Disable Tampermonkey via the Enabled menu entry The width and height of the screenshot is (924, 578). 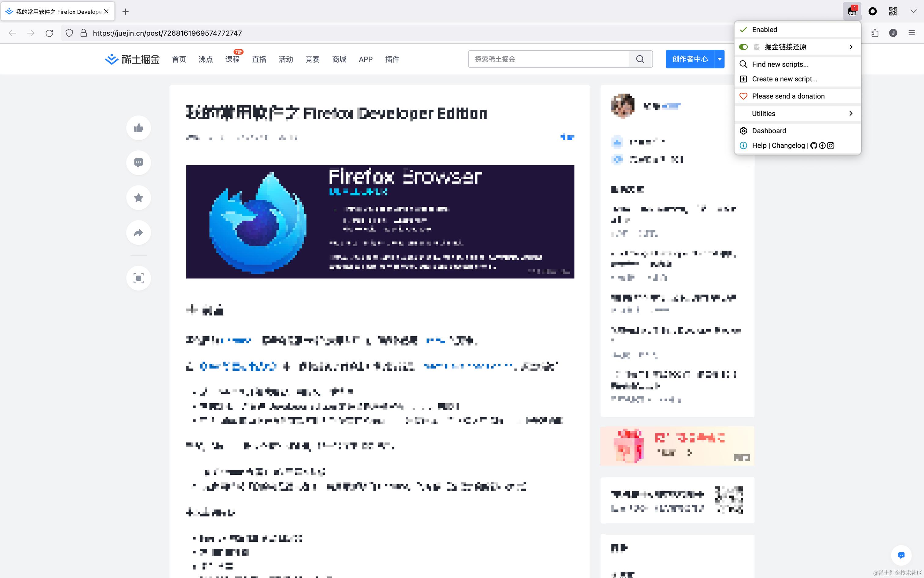pos(765,29)
